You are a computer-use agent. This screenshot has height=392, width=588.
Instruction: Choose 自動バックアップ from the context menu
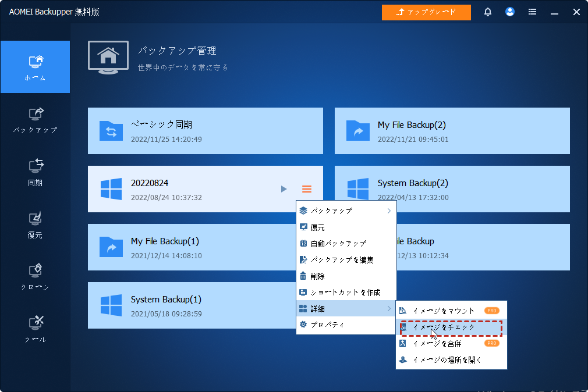point(346,244)
